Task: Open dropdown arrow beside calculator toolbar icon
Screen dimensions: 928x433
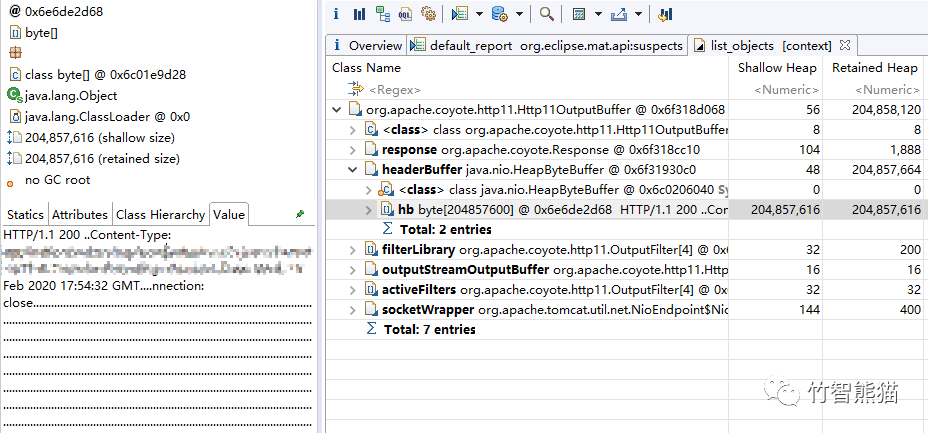Action: click(598, 14)
